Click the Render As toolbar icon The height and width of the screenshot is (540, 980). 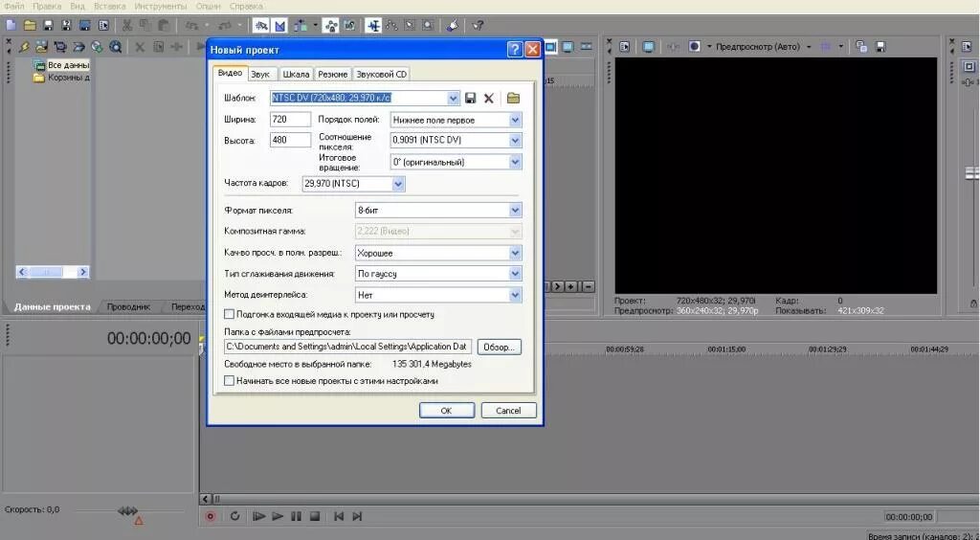coord(85,26)
